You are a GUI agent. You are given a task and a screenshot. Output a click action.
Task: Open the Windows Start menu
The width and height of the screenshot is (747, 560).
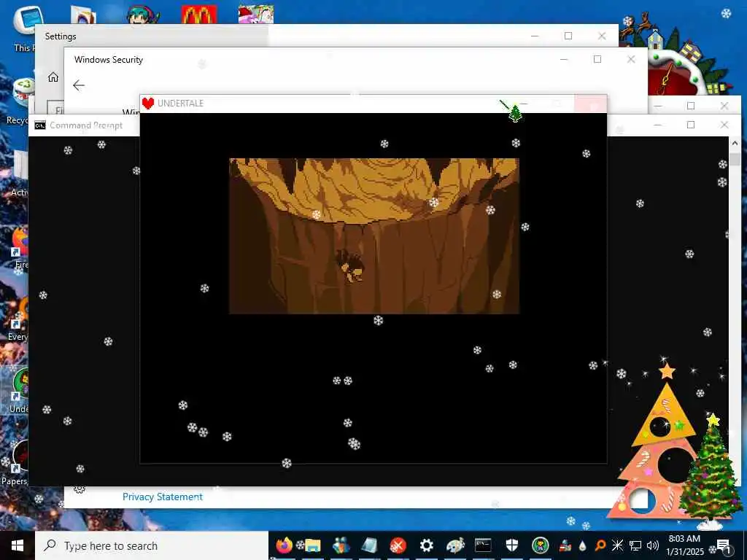18,545
